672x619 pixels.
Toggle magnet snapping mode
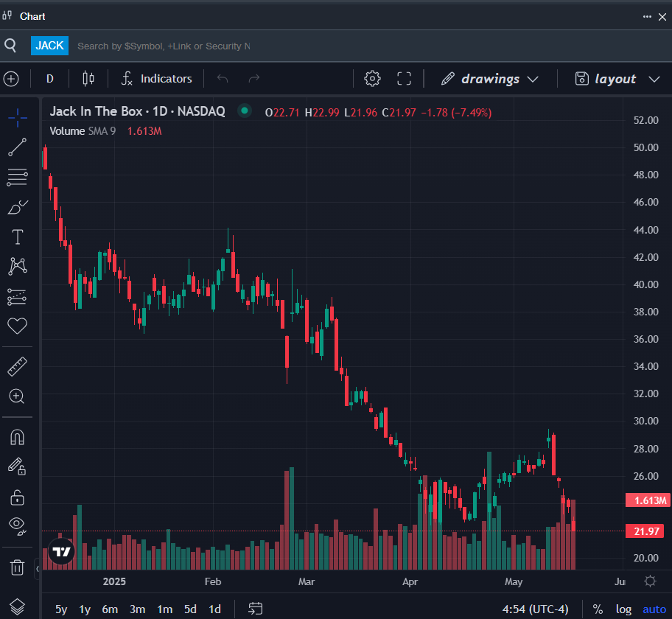click(x=17, y=437)
